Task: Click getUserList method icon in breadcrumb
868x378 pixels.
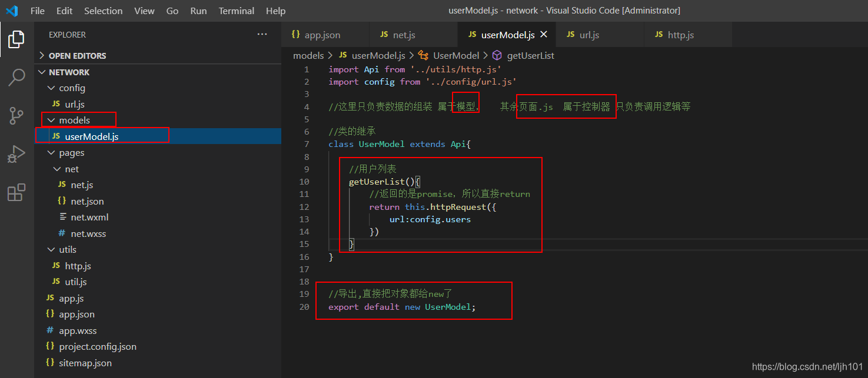Action: (x=497, y=55)
